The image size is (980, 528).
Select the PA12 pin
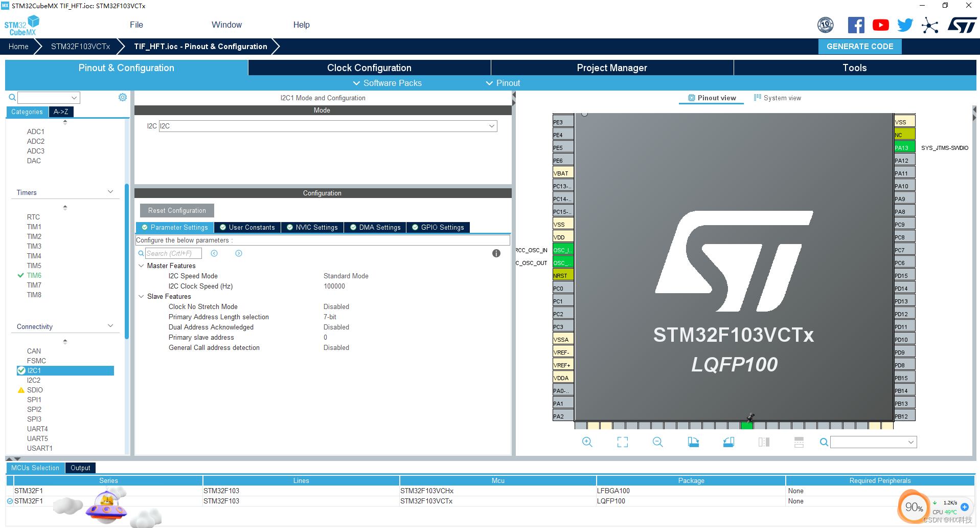(904, 160)
